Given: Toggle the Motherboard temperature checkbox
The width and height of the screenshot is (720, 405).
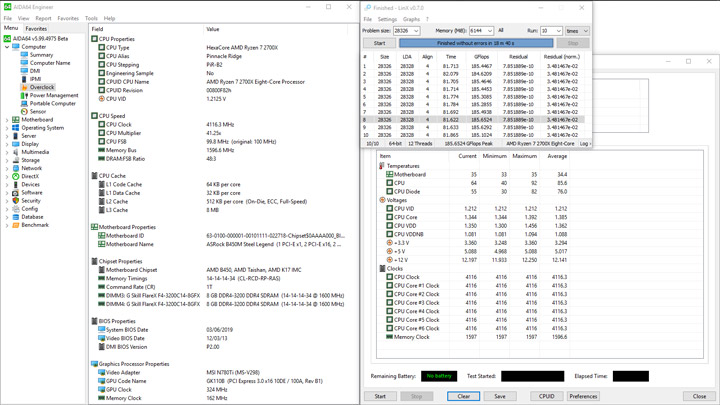Looking at the screenshot, I should click(x=389, y=174).
